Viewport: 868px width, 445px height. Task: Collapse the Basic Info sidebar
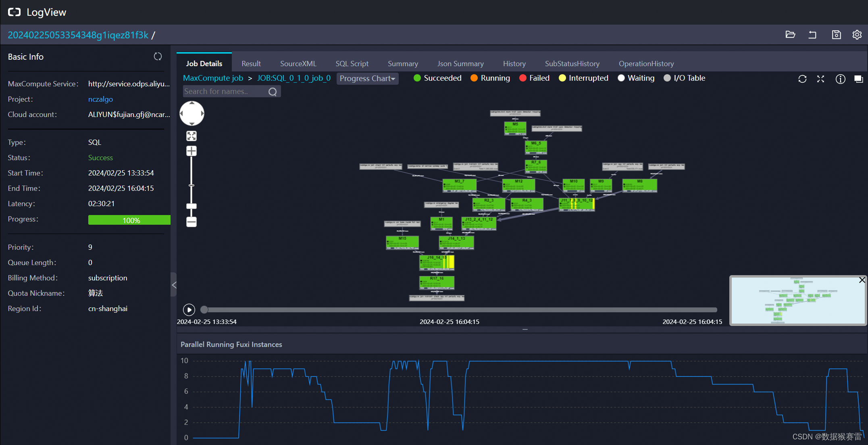coord(174,285)
